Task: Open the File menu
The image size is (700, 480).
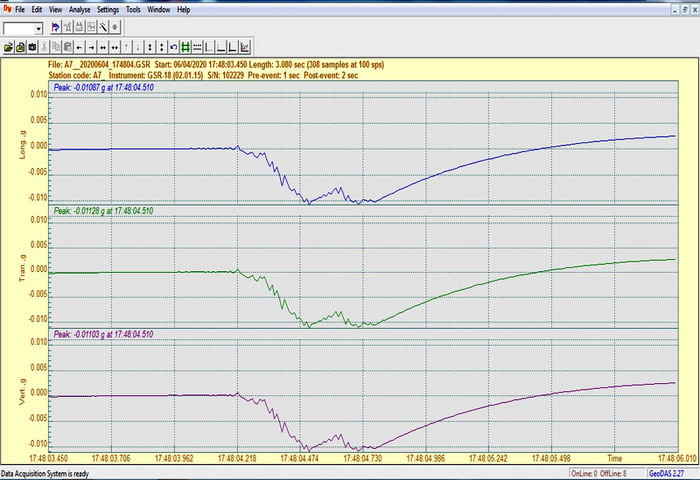Action: pyautogui.click(x=20, y=9)
